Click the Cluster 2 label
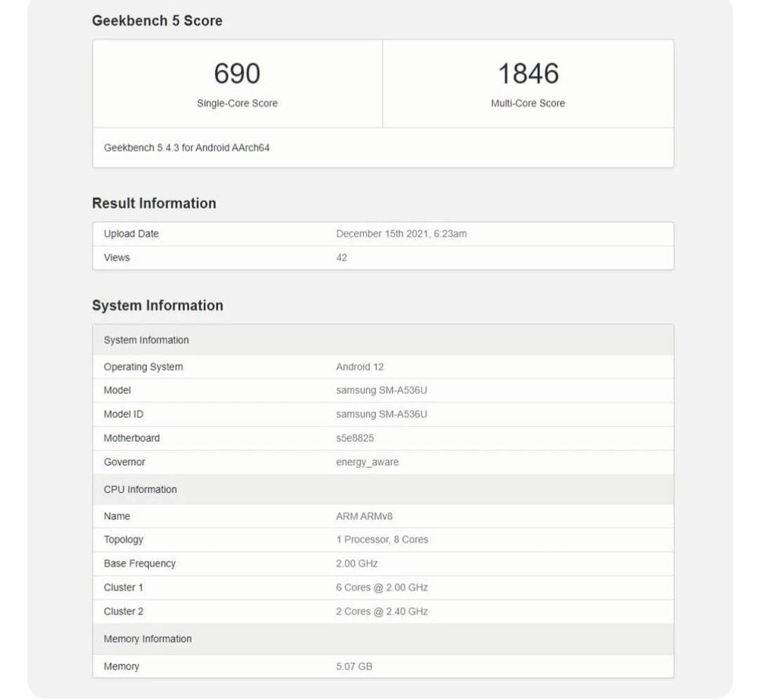The width and height of the screenshot is (759, 700). click(123, 611)
